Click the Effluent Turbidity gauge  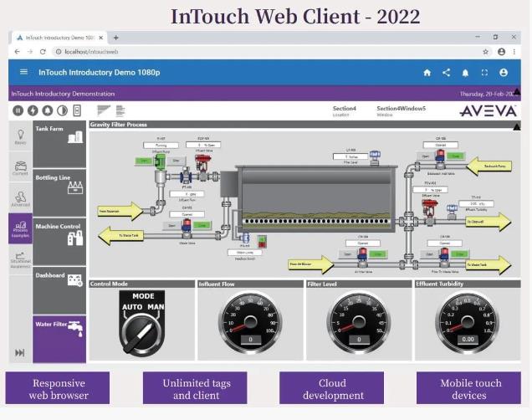[468, 323]
